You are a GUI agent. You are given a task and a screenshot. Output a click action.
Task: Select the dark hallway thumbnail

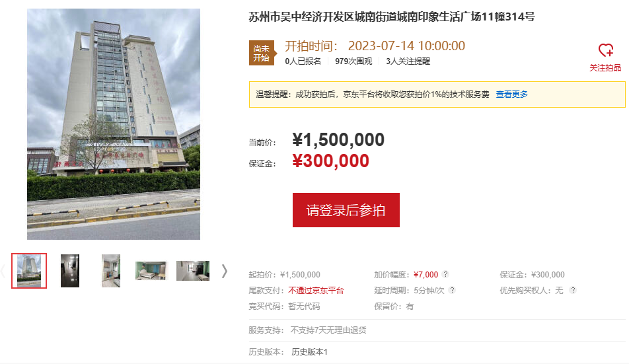[70, 271]
